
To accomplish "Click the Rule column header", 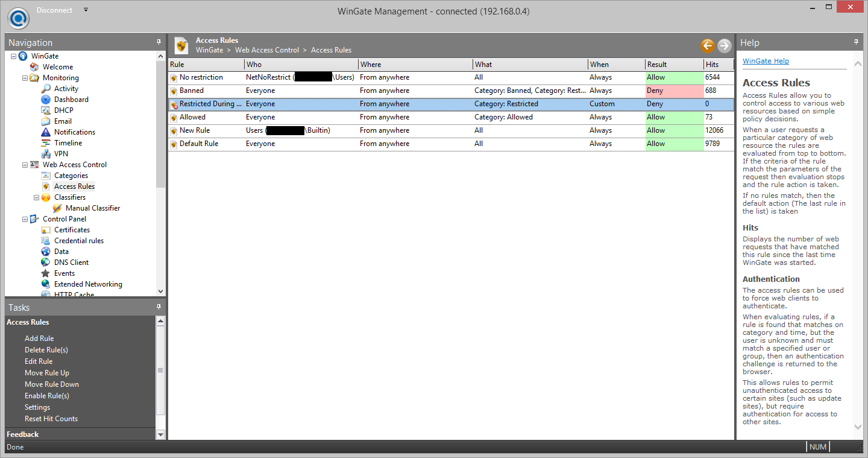I will pyautogui.click(x=206, y=65).
